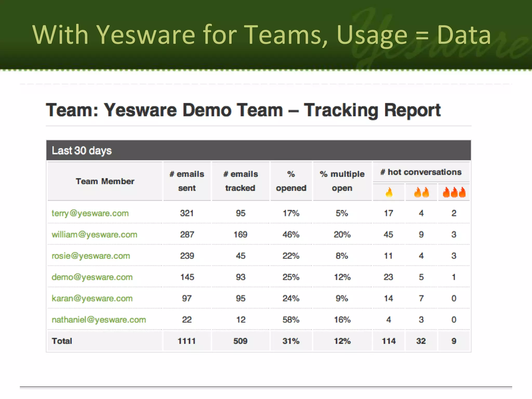Click demo's emails sent value 145
The height and width of the screenshot is (399, 532).
[187, 277]
